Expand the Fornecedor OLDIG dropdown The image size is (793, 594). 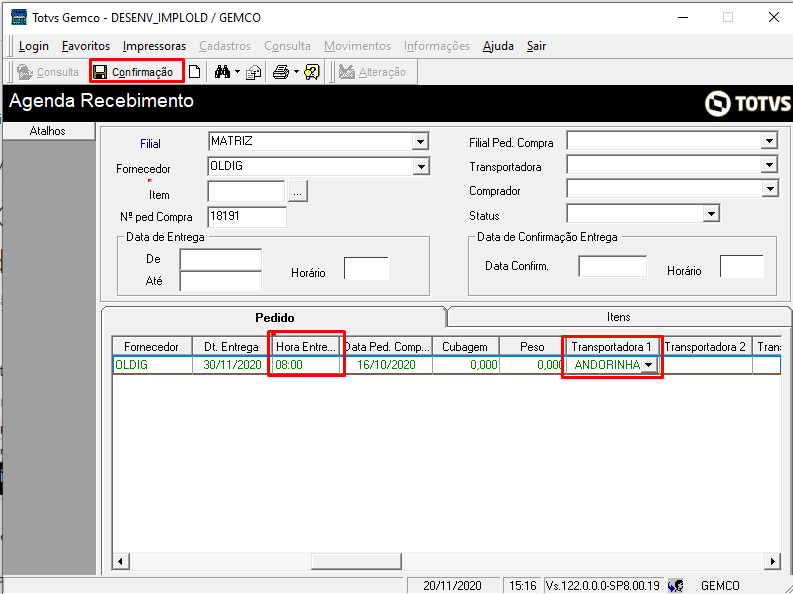(x=420, y=166)
